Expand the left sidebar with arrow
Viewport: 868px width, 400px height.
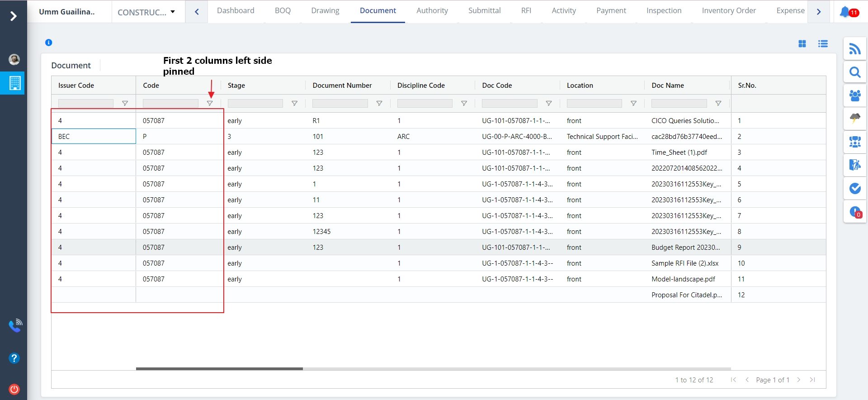click(x=14, y=16)
